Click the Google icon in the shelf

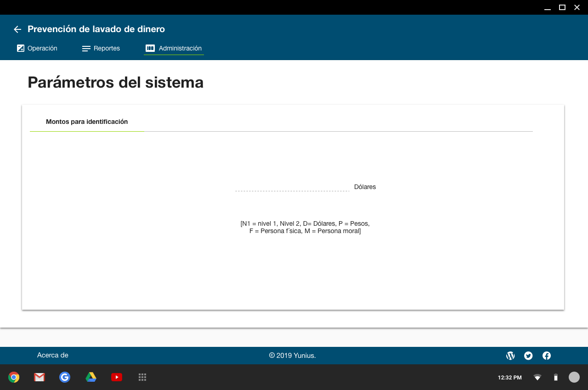click(65, 377)
